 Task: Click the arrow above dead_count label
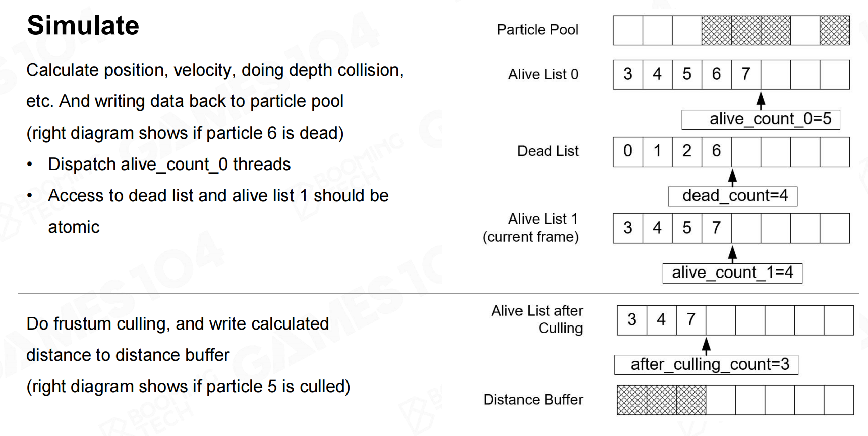click(732, 177)
